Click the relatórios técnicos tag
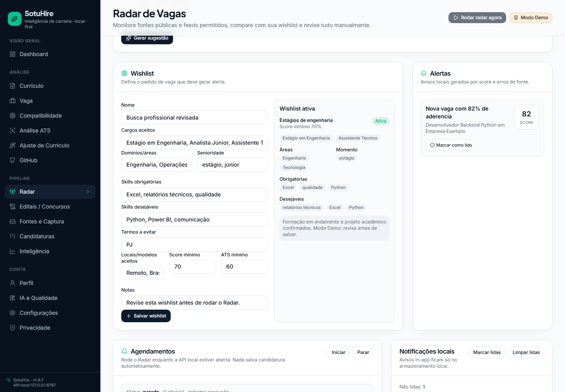 tap(302, 207)
